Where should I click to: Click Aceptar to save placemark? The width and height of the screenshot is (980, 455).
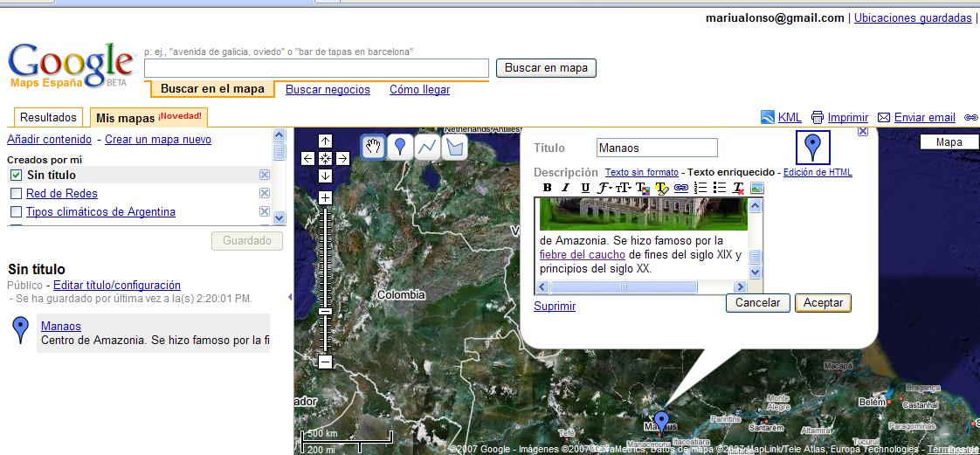(x=823, y=302)
